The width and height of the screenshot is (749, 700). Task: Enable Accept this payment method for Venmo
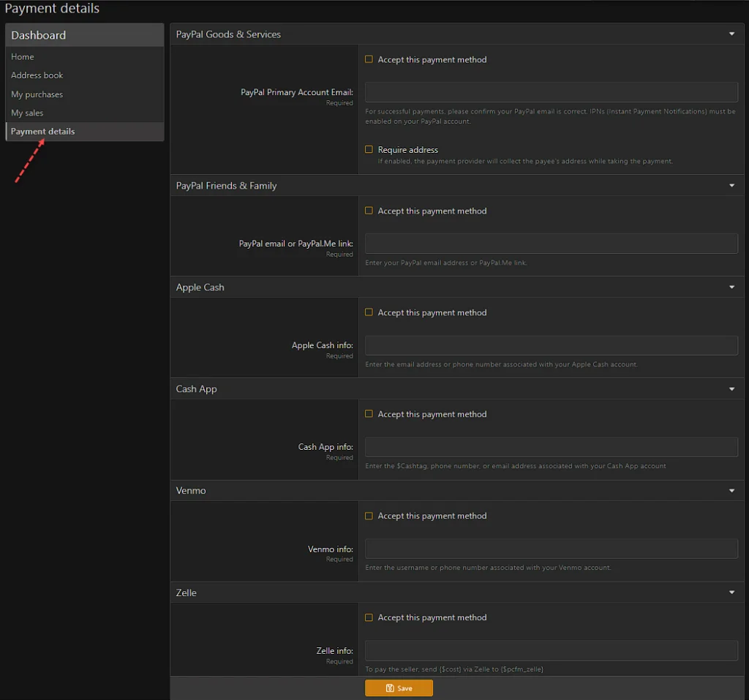[x=369, y=516]
